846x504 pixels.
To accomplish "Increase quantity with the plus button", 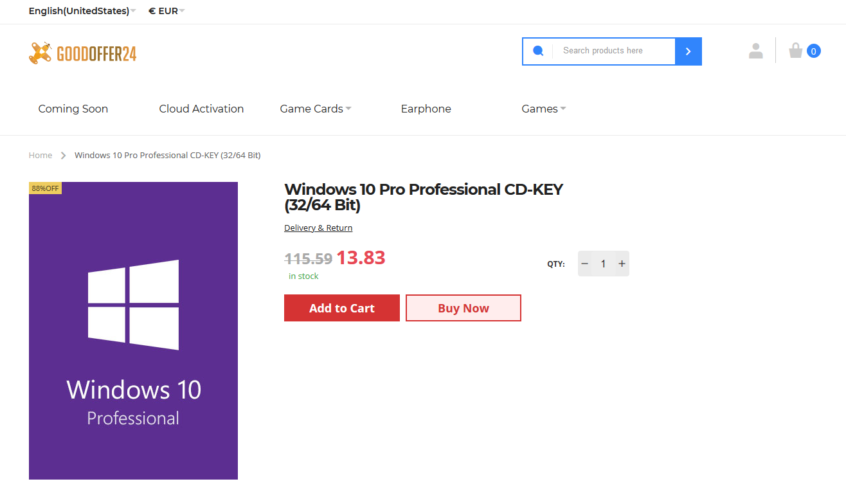I will [x=622, y=264].
